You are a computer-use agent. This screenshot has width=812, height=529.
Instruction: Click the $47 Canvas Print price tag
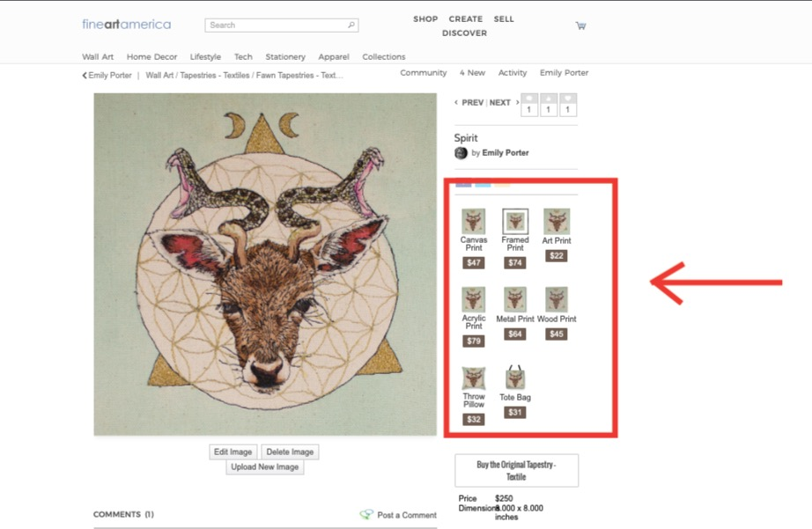[x=473, y=262]
